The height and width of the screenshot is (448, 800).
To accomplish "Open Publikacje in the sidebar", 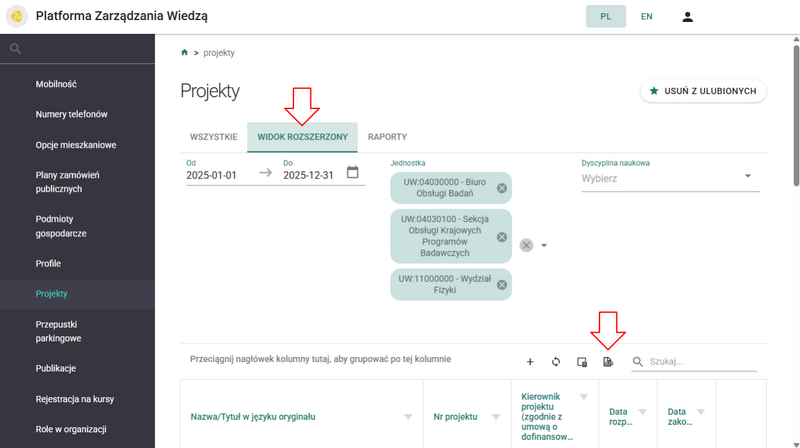I will point(56,368).
